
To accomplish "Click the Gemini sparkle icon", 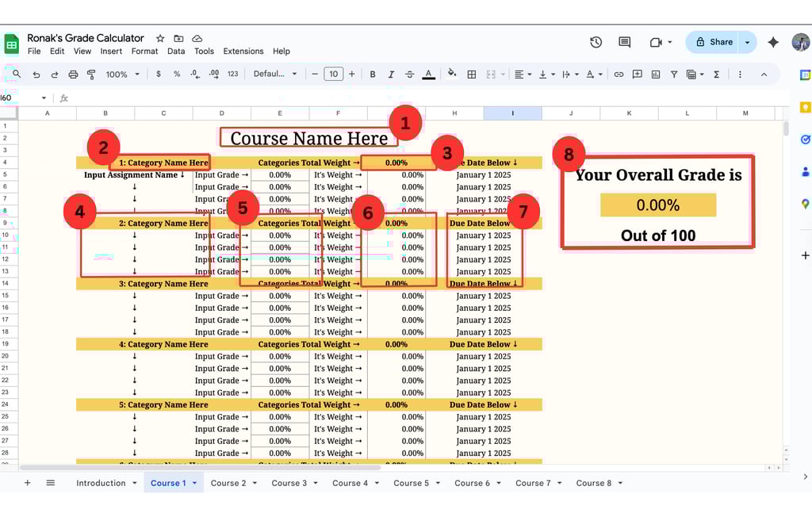I will pos(773,42).
